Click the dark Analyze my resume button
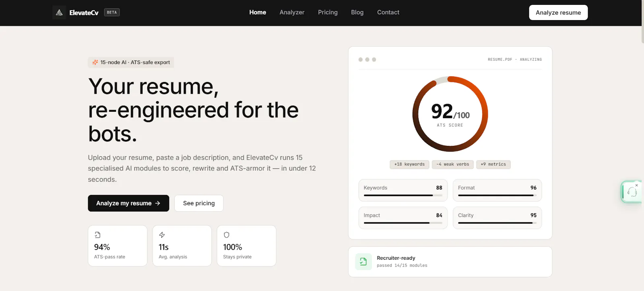Viewport: 644px width, 291px height. 128,203
